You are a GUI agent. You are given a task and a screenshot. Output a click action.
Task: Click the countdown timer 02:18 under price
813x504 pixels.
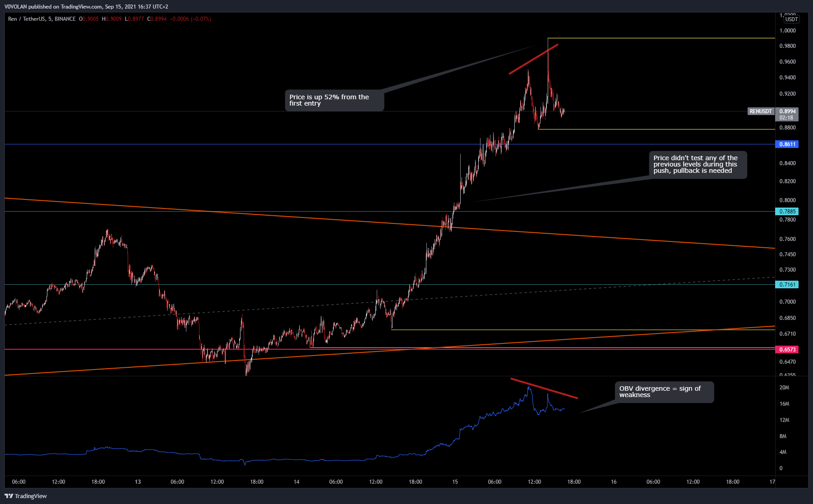tap(786, 118)
